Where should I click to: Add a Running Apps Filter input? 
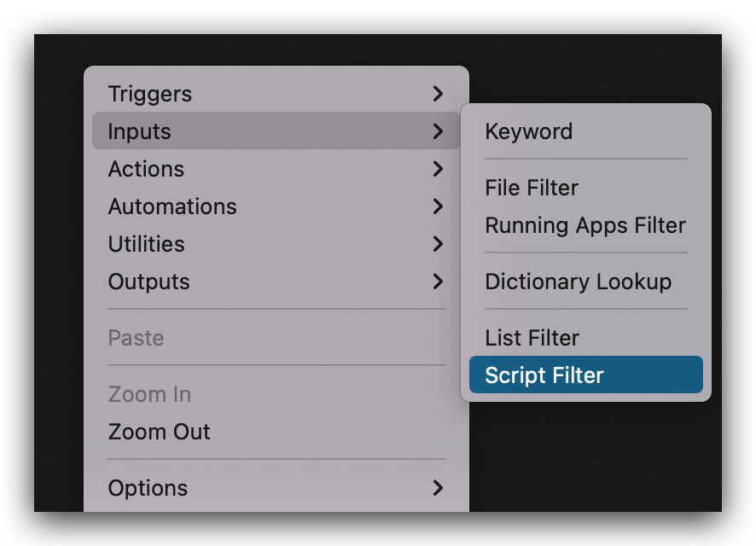tap(586, 225)
